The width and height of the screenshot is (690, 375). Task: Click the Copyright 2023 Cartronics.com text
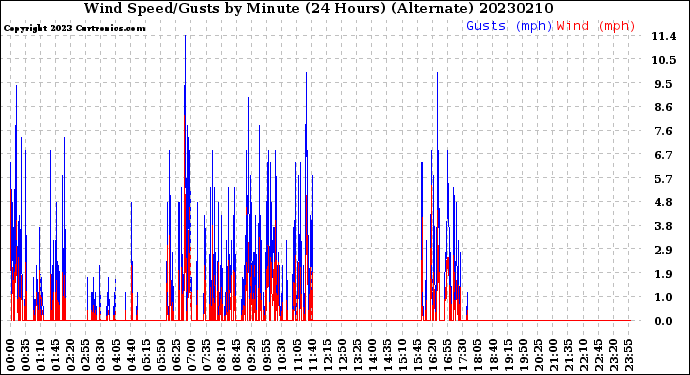(x=74, y=29)
